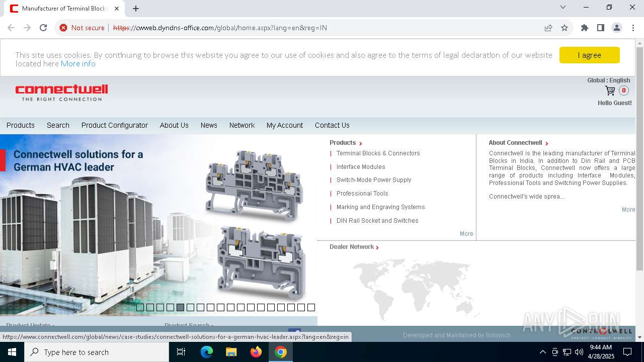644x362 pixels.
Task: Open the tab search dropdown arrow
Action: (x=563, y=7)
